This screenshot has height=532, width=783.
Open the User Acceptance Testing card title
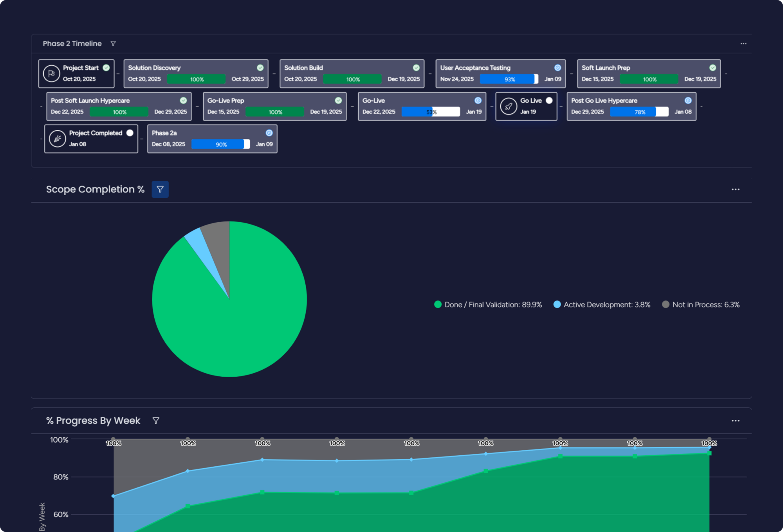pos(475,68)
